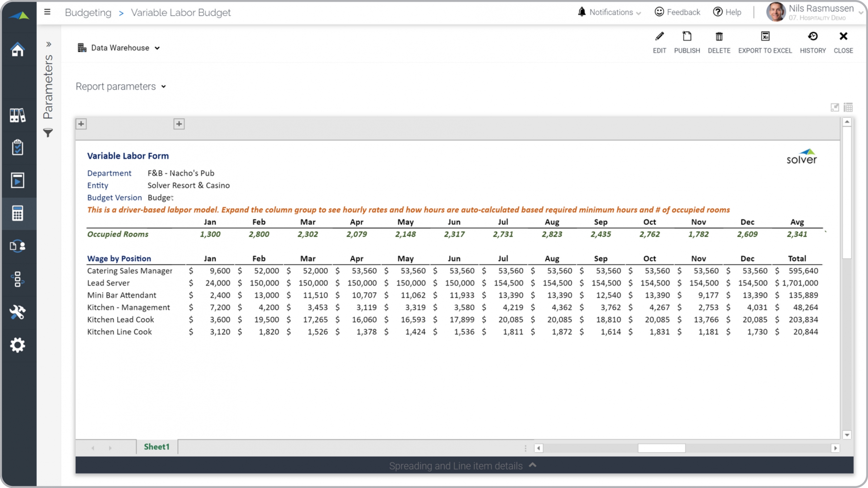Click the Publish document icon
Screen dimensions: 868x488
[x=687, y=37]
